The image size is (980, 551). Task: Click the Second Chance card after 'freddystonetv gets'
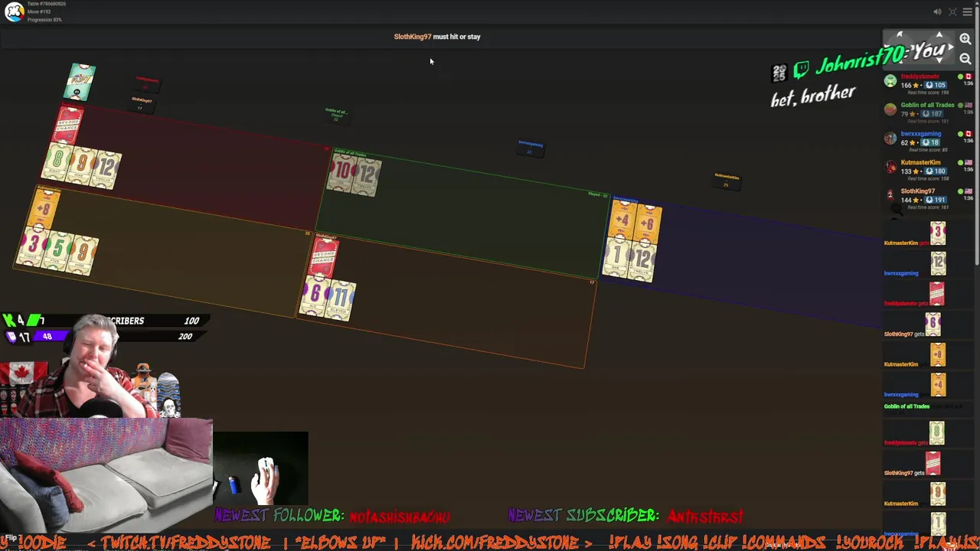pyautogui.click(x=936, y=293)
